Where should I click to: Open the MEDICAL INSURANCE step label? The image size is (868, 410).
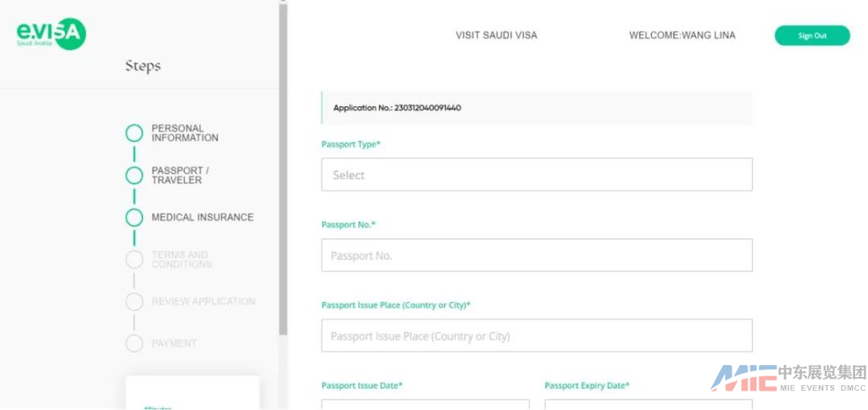pyautogui.click(x=203, y=217)
